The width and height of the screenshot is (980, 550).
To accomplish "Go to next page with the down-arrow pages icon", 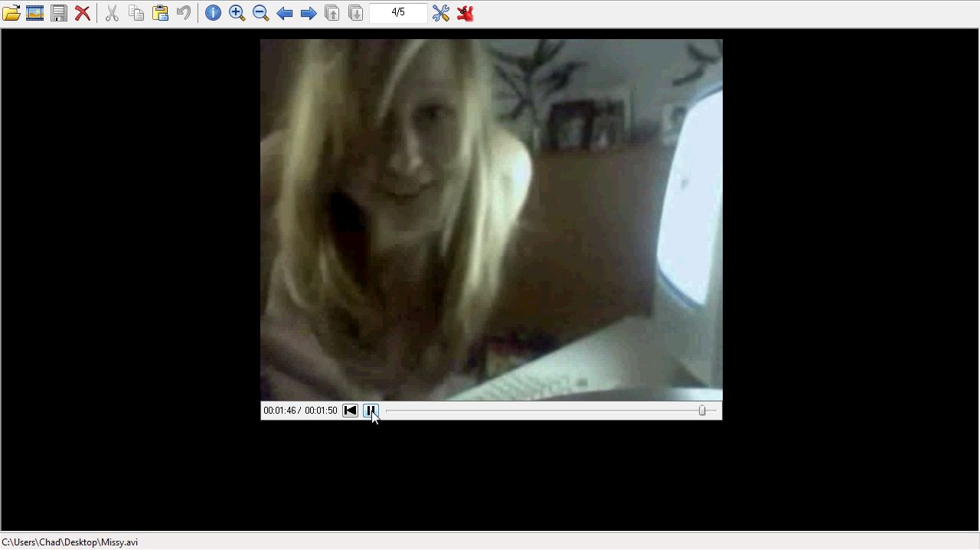I will (356, 13).
